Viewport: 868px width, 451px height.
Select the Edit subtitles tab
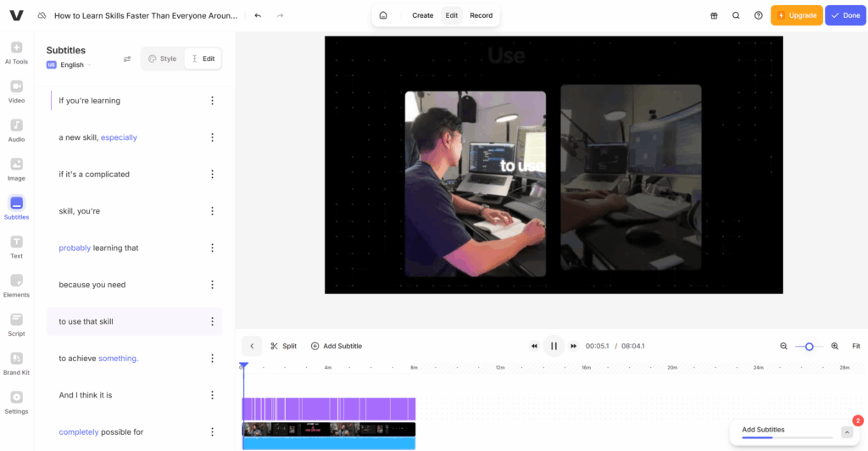coord(203,58)
